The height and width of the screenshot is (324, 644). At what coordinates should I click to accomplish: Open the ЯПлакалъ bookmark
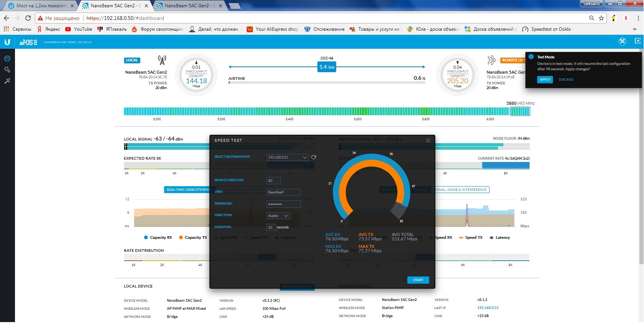click(112, 29)
